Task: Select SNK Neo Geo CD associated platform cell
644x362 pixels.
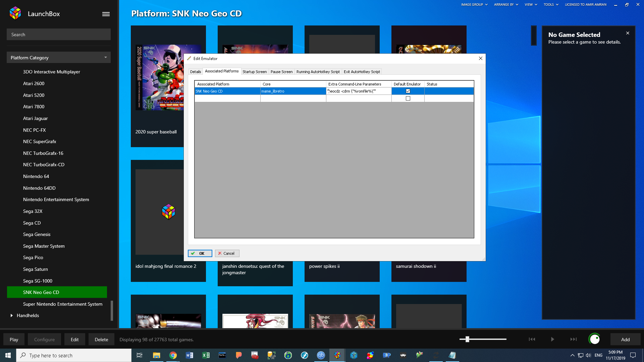Action: (227, 91)
